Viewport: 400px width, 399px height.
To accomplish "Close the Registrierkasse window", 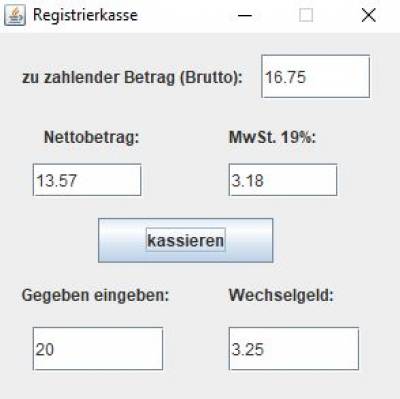I will point(368,15).
